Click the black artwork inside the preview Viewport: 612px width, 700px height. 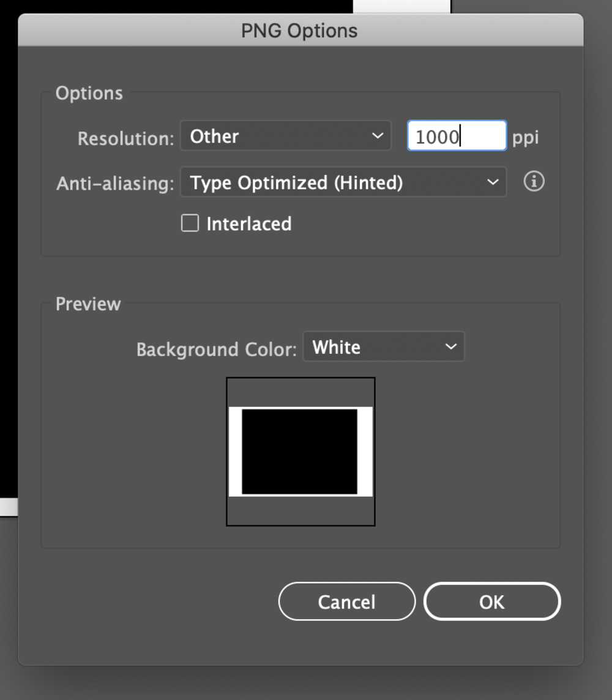[299, 452]
